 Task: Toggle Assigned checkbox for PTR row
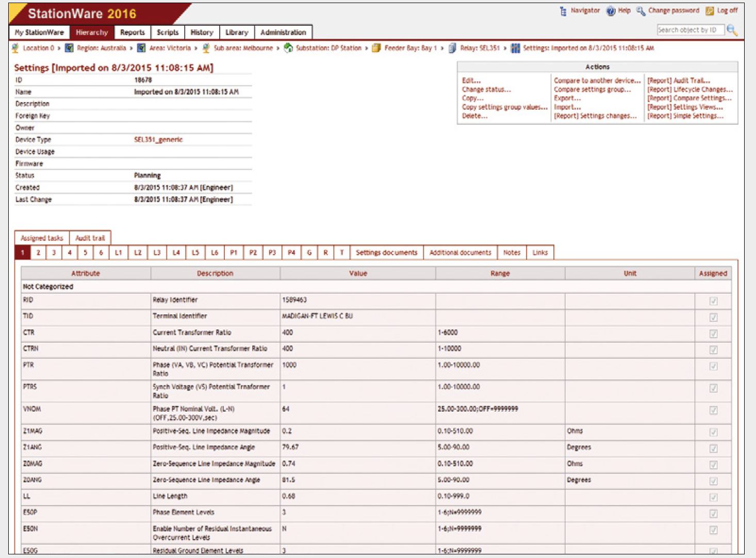[x=713, y=366]
